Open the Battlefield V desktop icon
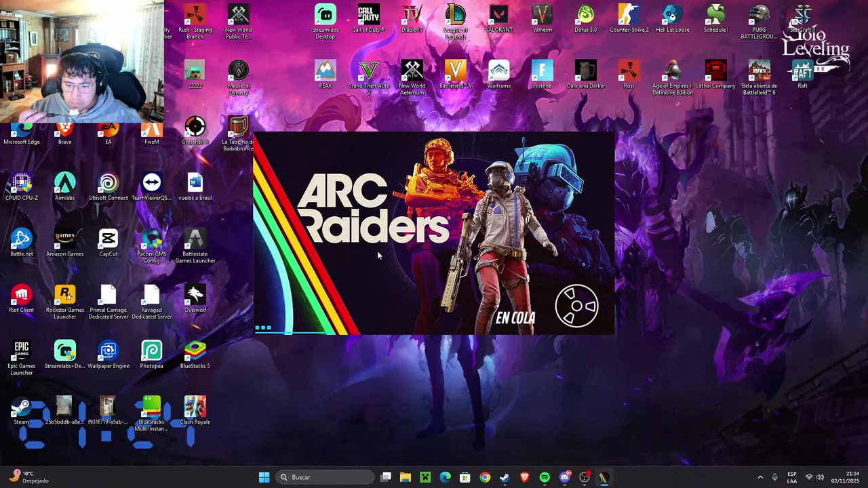This screenshot has width=868, height=488. 456,75
